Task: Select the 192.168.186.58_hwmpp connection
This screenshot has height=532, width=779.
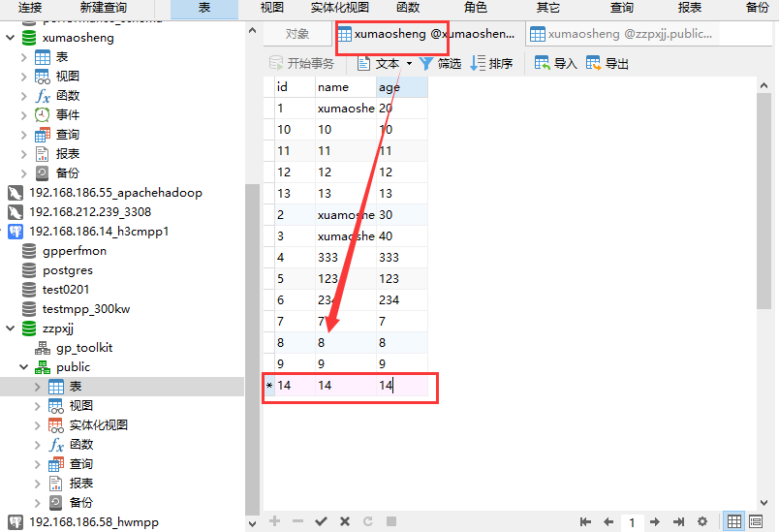Action: [x=93, y=522]
